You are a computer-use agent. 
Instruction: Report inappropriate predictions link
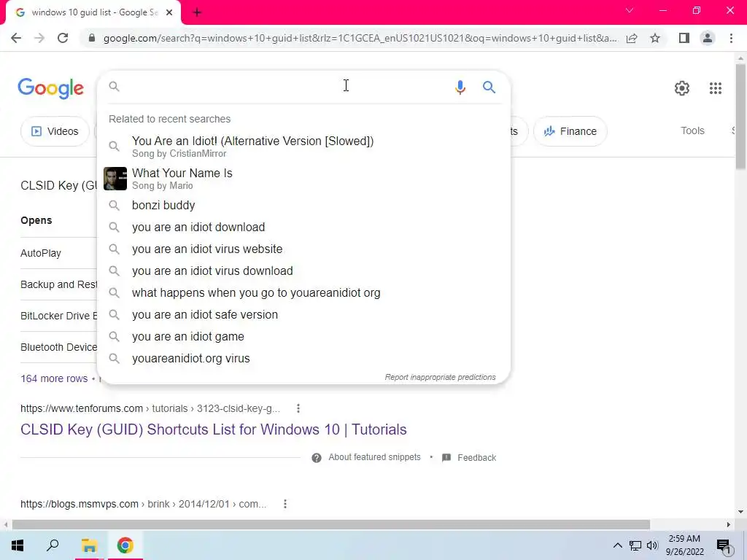(440, 377)
